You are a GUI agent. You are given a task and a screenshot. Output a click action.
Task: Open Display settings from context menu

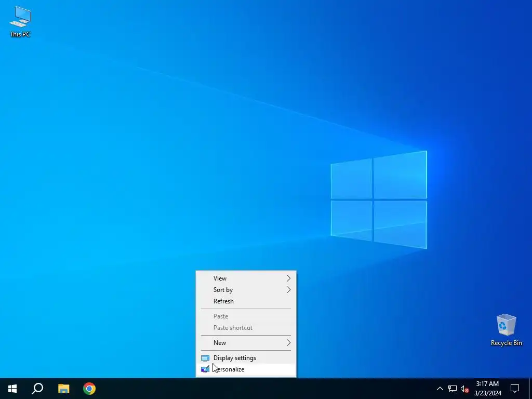coord(246,358)
